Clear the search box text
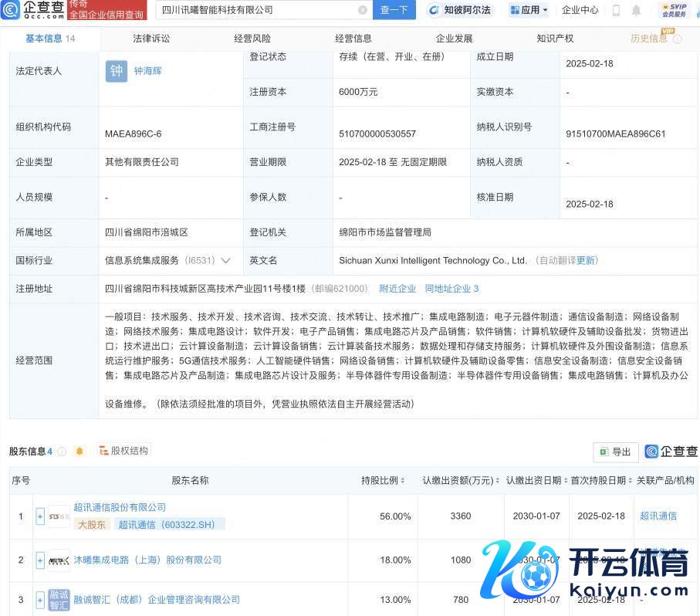This screenshot has width=700, height=616. point(363,10)
